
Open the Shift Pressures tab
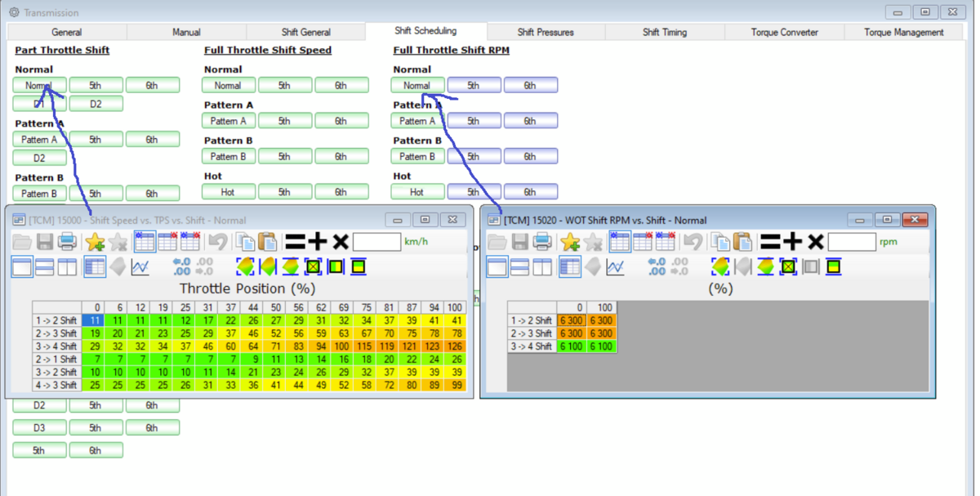tap(546, 33)
